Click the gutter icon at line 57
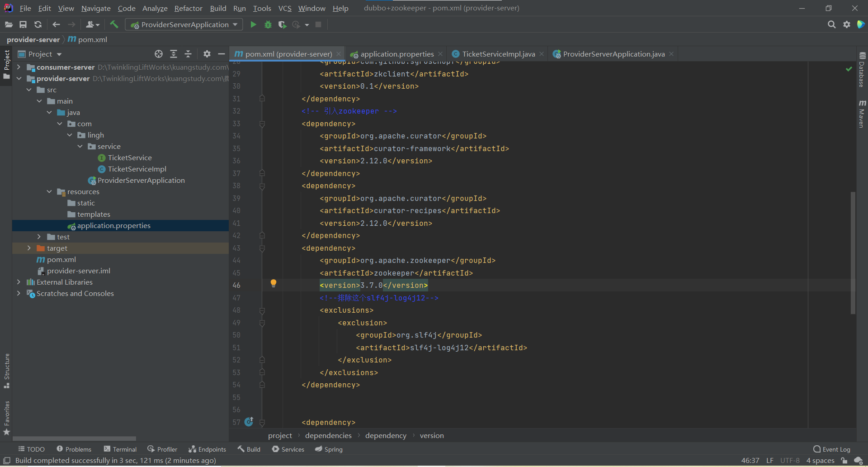 point(249,422)
